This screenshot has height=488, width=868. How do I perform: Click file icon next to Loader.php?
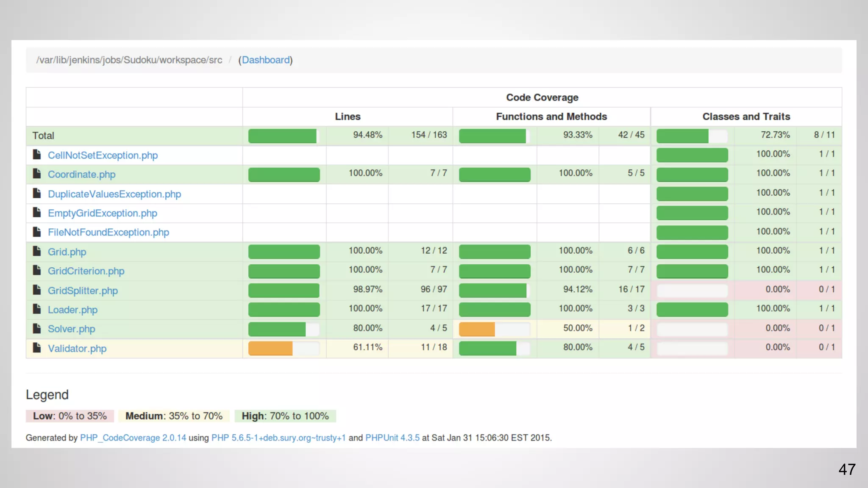pos(37,309)
